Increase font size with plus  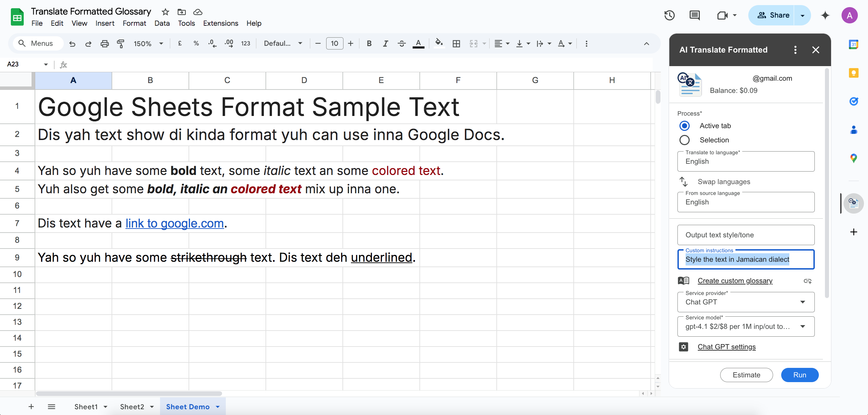pyautogui.click(x=351, y=43)
